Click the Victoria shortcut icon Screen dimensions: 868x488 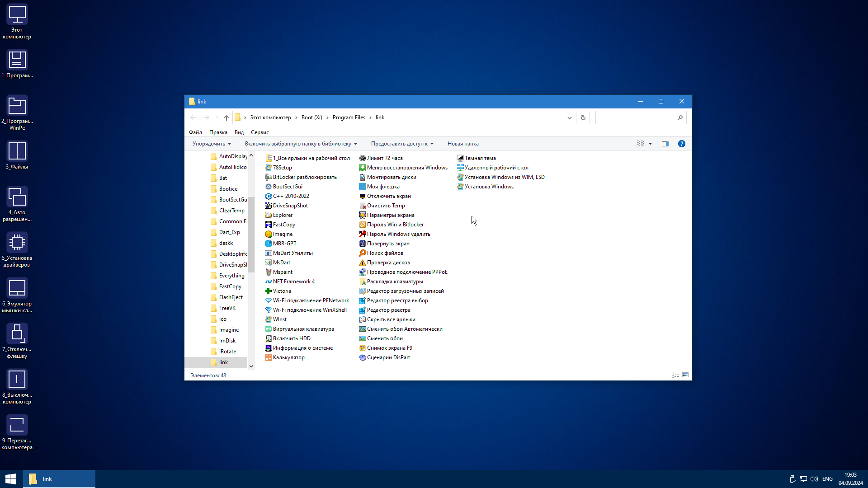coord(268,291)
